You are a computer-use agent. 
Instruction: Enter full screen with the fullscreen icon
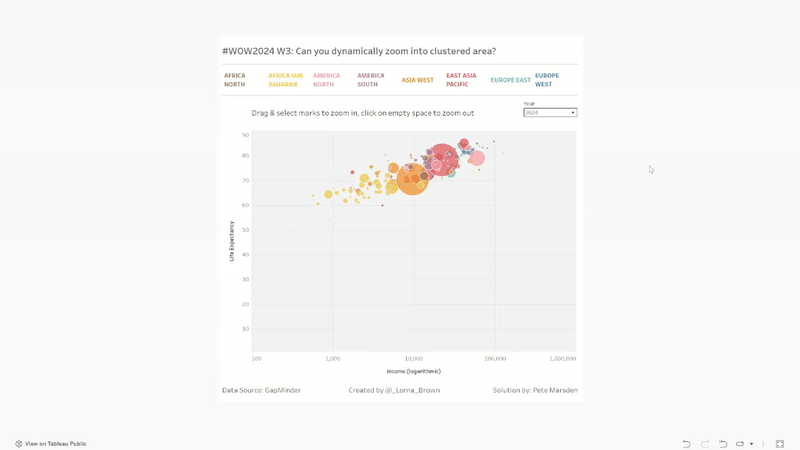coord(780,444)
